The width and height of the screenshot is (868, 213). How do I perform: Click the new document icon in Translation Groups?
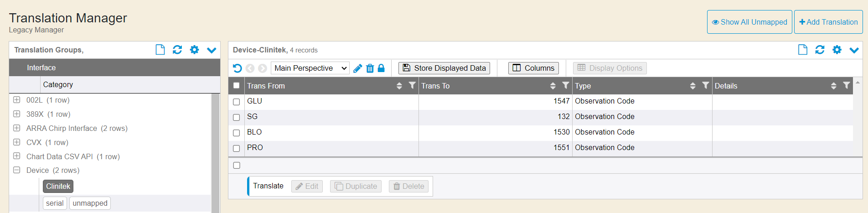click(160, 50)
